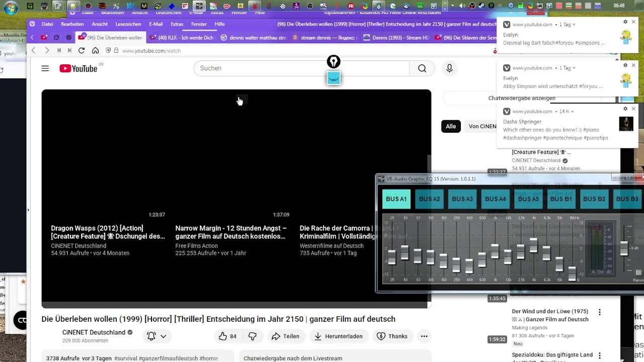
Task: Click the 16kHz EQ slider handle
Action: point(572,273)
